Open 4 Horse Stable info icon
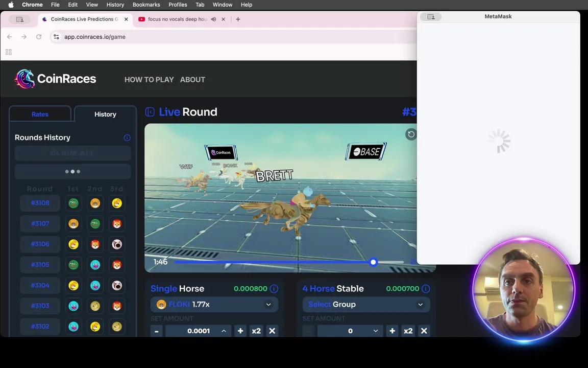Screen dimensions: 588x368 (426, 289)
